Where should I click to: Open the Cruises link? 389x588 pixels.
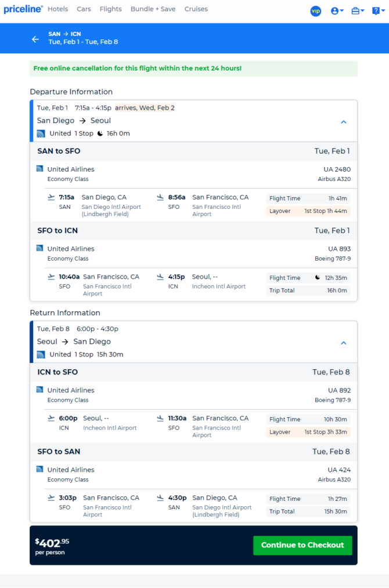coord(196,9)
